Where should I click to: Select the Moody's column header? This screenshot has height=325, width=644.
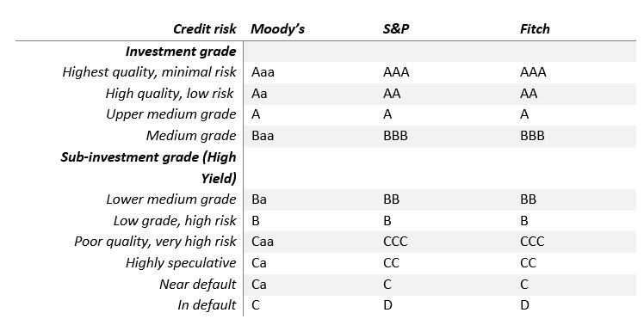(x=277, y=28)
